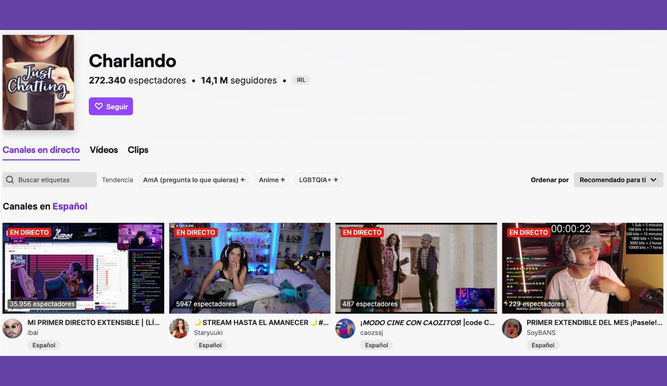Click the 35.956 espectadores overlay
Viewport: 667px width, 386px height.
42,304
